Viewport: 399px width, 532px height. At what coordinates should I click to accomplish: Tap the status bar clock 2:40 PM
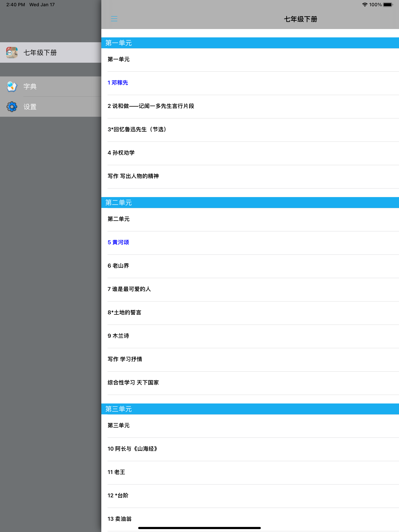point(16,4)
